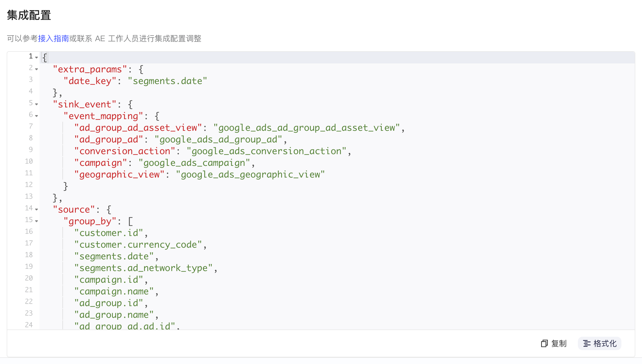
Task: Click the "ad_group_ad_asset_view" key
Action: point(138,128)
